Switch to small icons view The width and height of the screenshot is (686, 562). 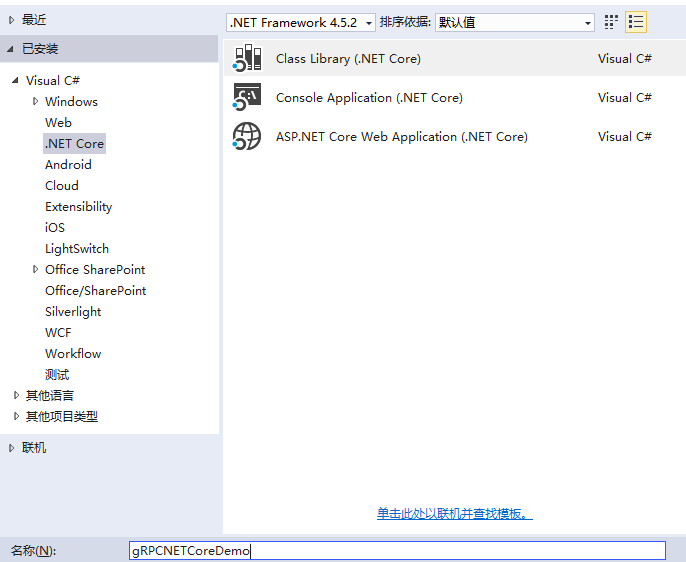pyautogui.click(x=611, y=22)
